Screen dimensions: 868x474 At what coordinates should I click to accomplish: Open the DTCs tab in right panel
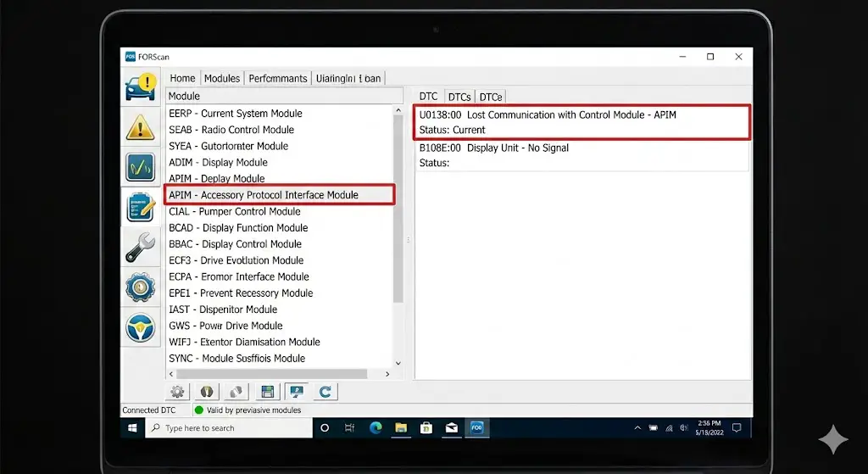(459, 97)
